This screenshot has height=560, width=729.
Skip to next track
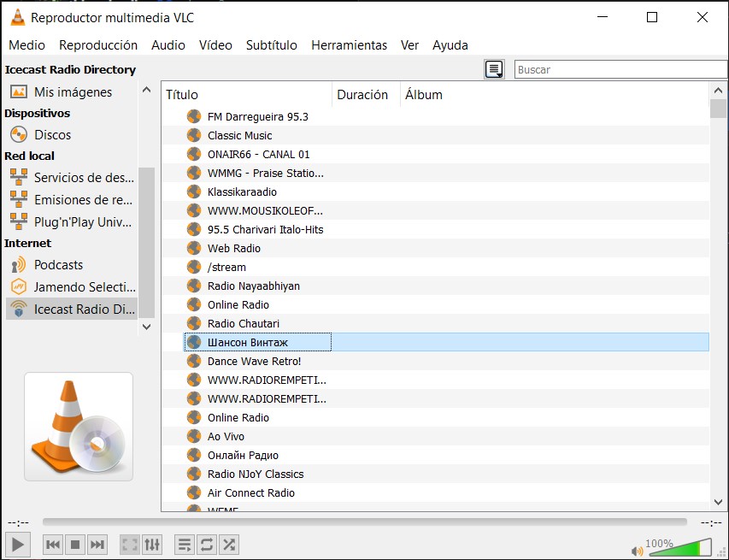97,545
